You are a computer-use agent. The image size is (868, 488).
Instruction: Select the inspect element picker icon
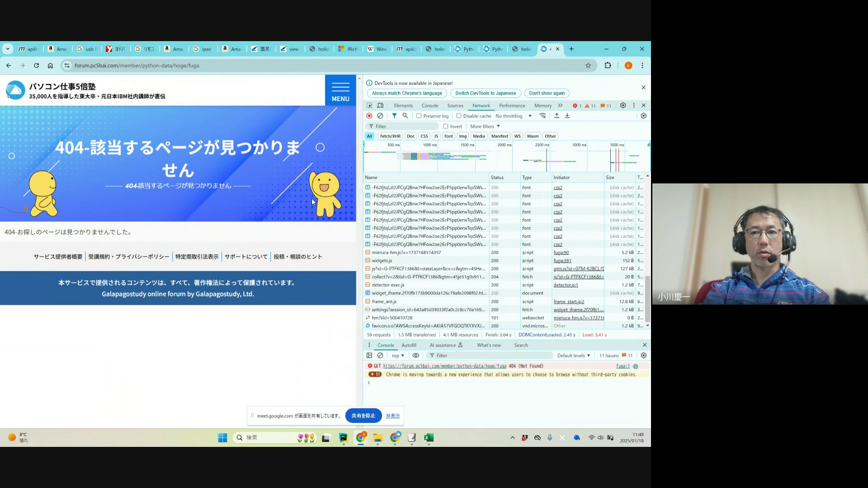369,106
